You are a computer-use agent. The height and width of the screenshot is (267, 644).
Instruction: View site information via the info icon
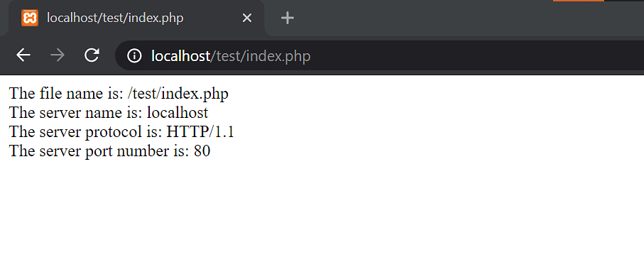(134, 55)
